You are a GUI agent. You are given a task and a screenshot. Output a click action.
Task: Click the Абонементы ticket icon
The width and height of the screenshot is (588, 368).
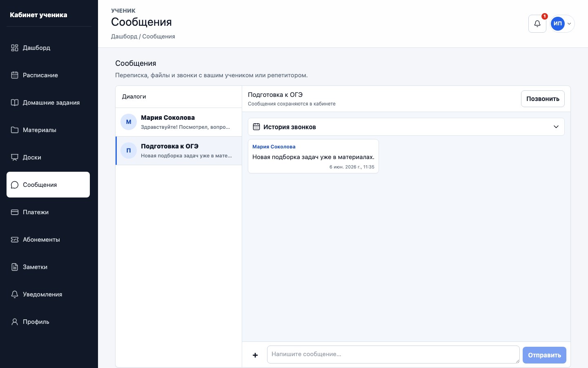pyautogui.click(x=15, y=240)
